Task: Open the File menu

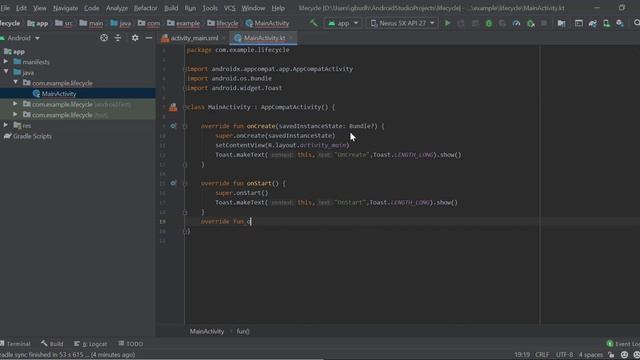Action: coord(5,8)
